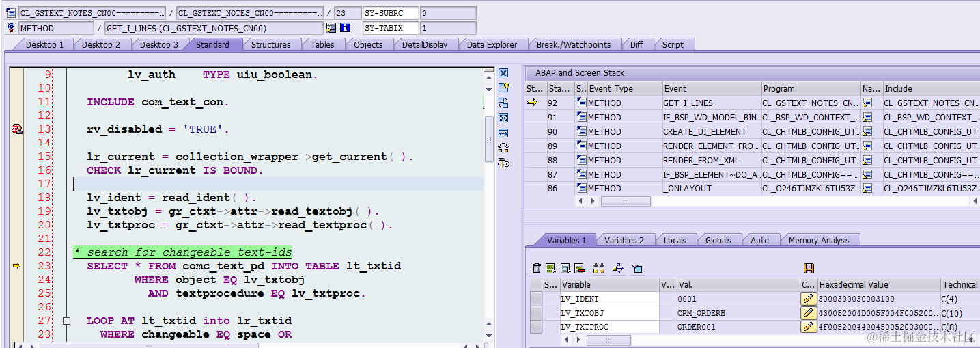Open the Data Explorer tab
980x348 pixels.
point(492,45)
